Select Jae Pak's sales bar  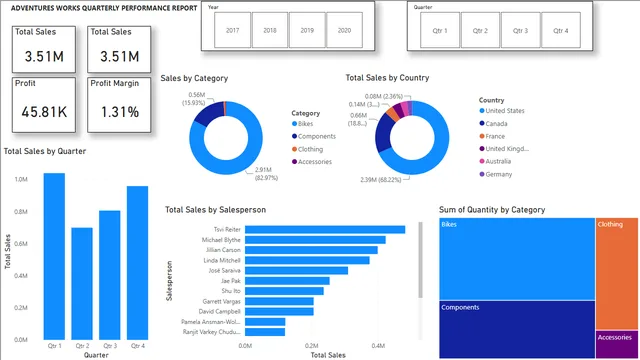coord(287,281)
